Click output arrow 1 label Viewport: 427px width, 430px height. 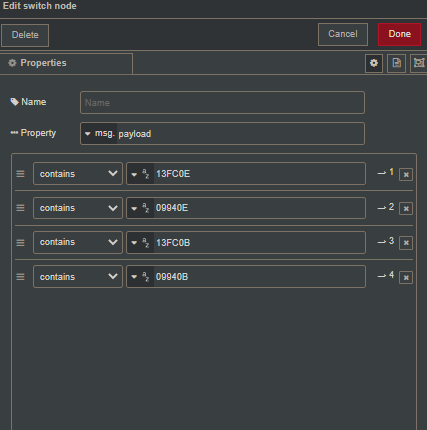386,173
